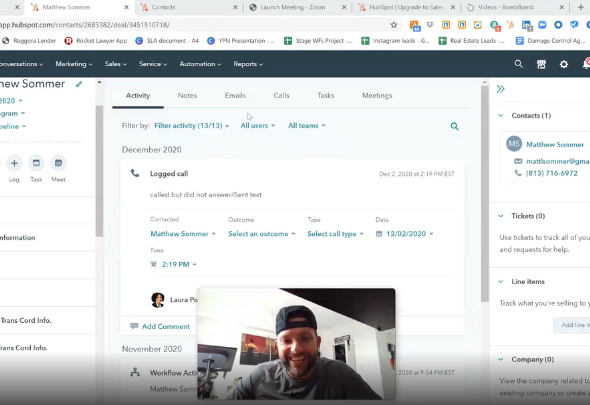Collapse the Contacts (1) section
Screen dimensions: 590x405
coord(500,116)
